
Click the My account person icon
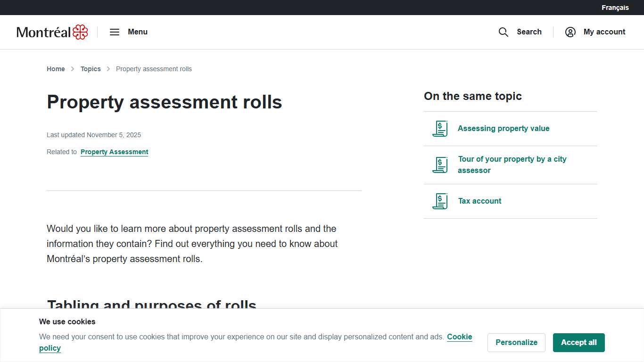(570, 32)
